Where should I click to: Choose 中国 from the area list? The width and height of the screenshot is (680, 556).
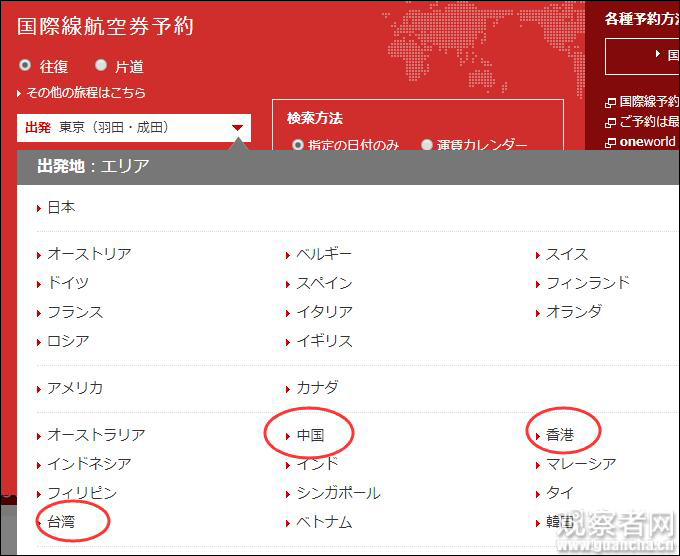(x=310, y=435)
